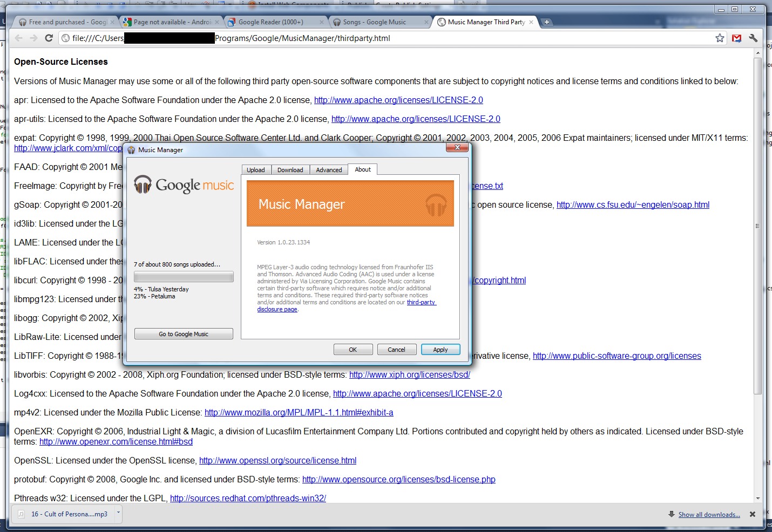The height and width of the screenshot is (532, 772).
Task: Switch to Songs - Google Music tab
Action: [x=378, y=22]
